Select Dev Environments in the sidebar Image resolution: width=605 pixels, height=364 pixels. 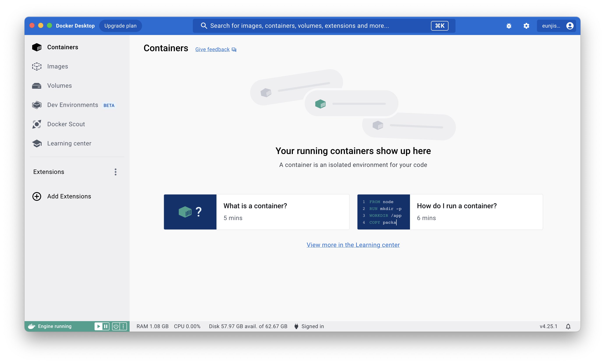[x=72, y=105]
